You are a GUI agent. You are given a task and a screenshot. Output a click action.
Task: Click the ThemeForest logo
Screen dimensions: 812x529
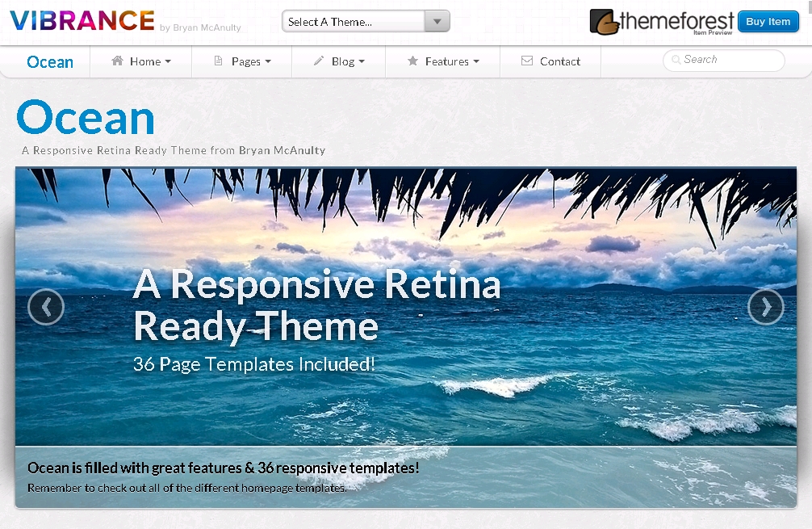[x=662, y=22]
